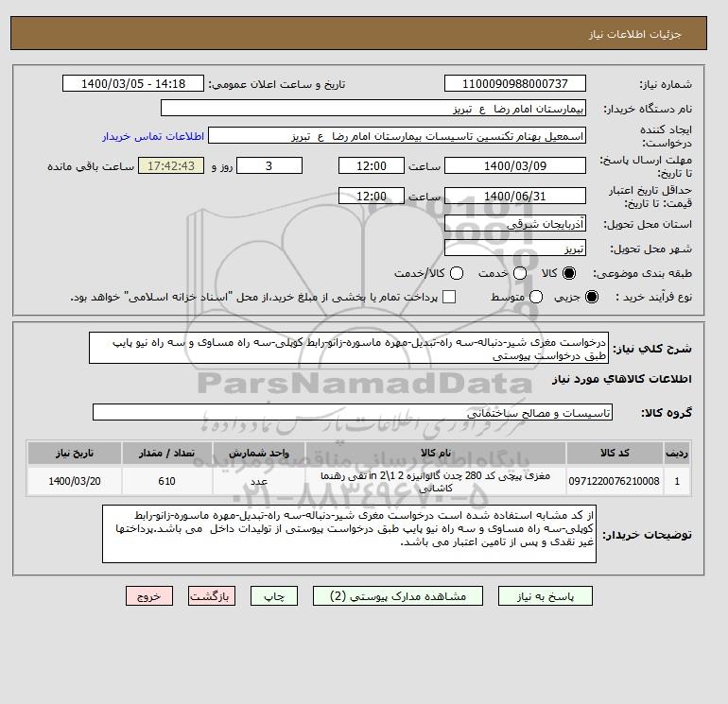
Task: Open مشاهده مدارک پیوستی (2) button
Action: [398, 596]
